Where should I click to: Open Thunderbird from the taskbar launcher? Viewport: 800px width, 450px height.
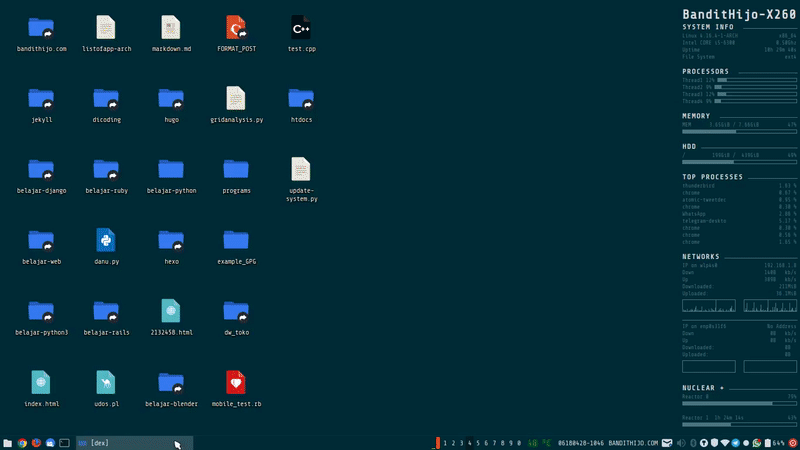tap(49, 442)
